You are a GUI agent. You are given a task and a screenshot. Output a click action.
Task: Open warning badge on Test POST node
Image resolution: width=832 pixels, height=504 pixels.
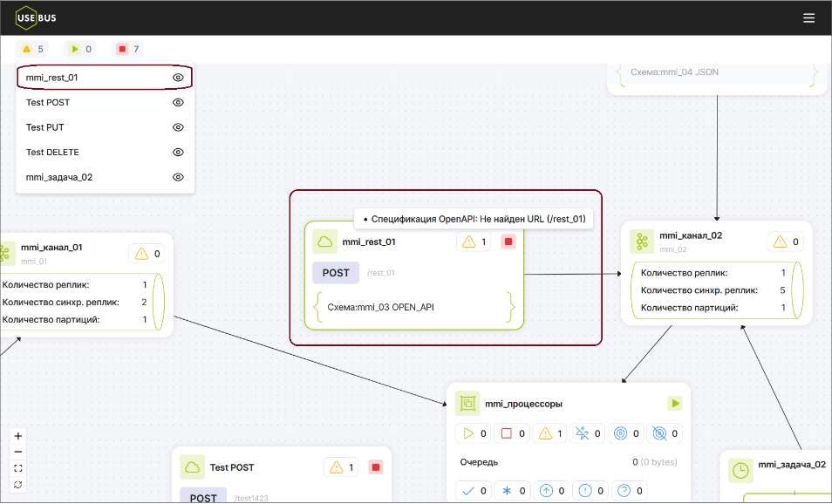click(x=341, y=467)
